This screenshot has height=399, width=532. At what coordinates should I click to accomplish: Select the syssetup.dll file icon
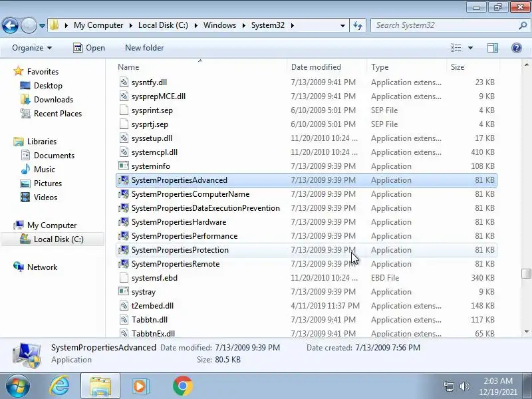(124, 138)
